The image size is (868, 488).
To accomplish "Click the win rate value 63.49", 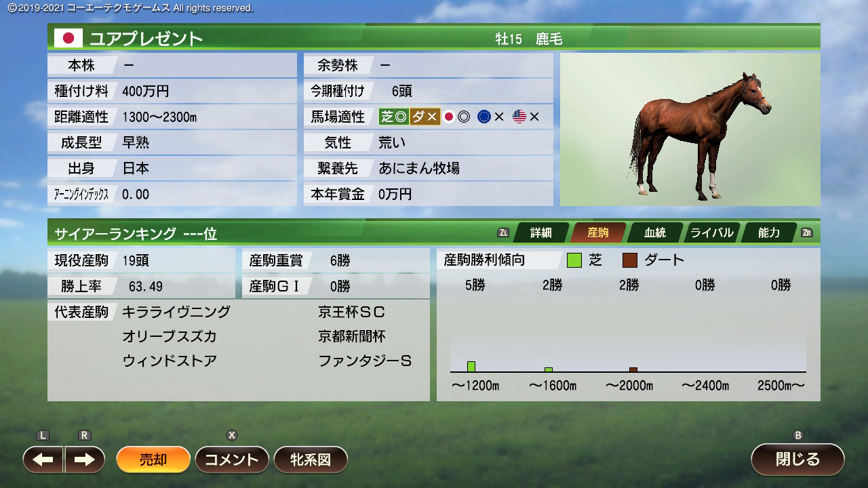I will point(146,286).
